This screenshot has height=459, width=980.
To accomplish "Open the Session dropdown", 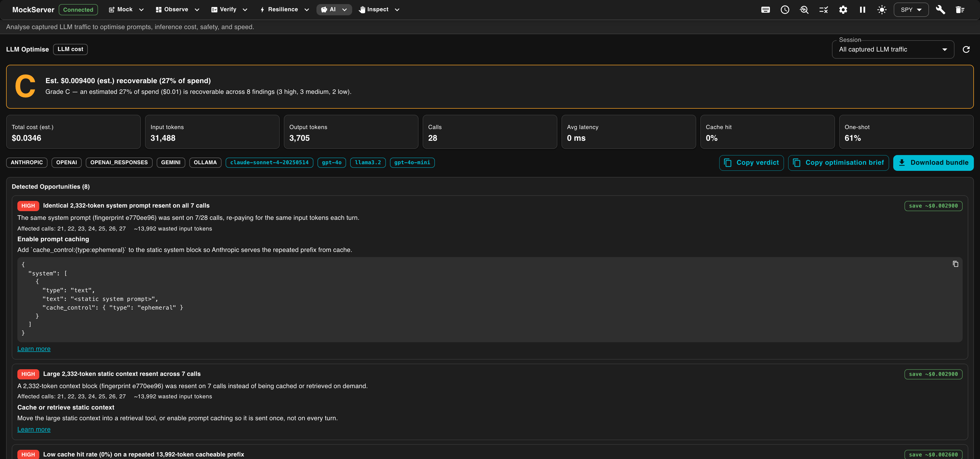I will 892,49.
